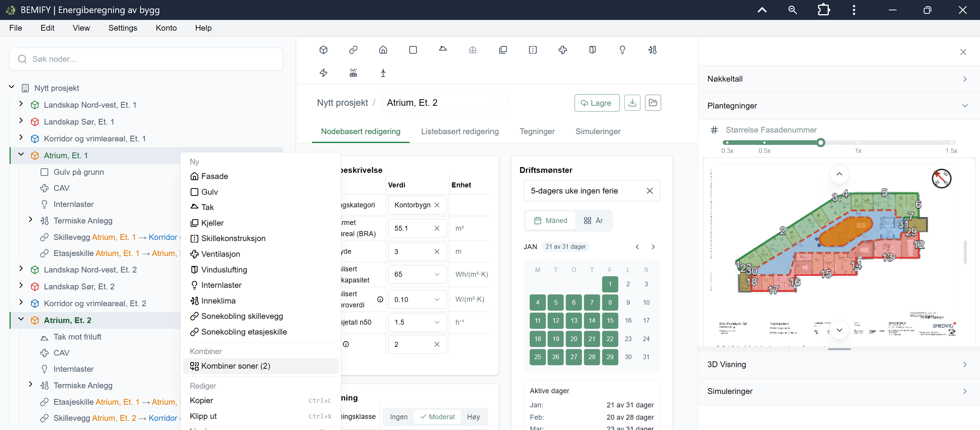The image size is (980, 430).
Task: Select Ingen skjermingsklasse option
Action: (399, 417)
